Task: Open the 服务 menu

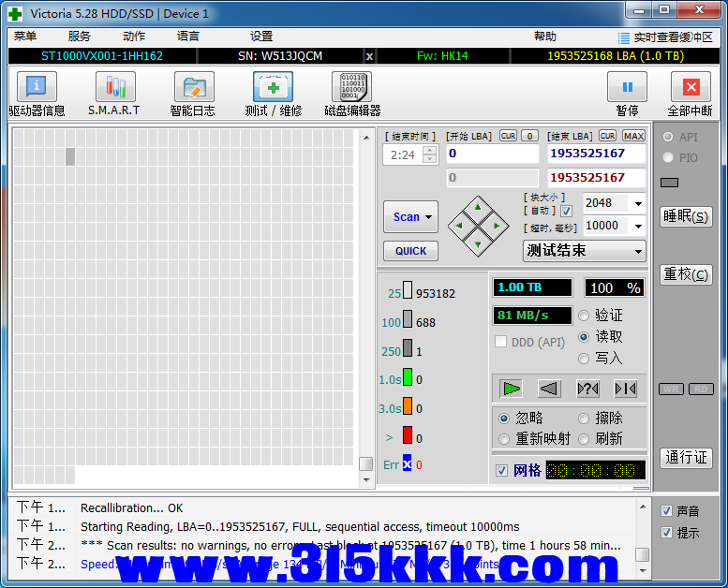Action: 80,37
